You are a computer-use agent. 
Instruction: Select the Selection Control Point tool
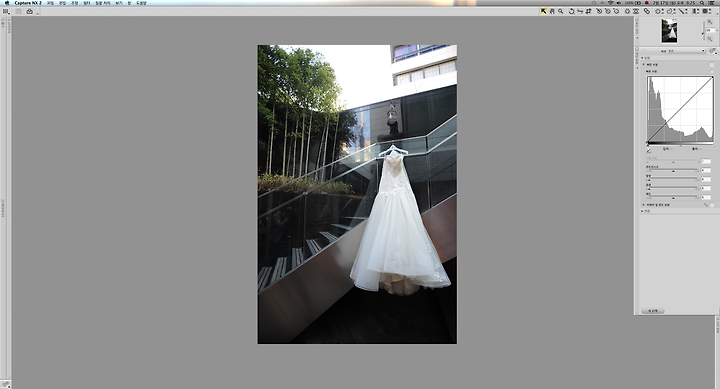tap(659, 11)
